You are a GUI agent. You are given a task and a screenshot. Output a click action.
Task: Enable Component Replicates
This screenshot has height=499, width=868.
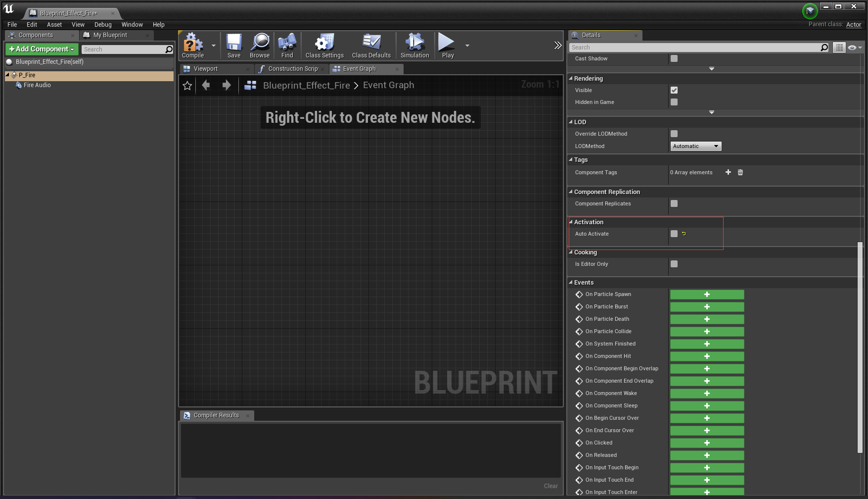click(674, 203)
